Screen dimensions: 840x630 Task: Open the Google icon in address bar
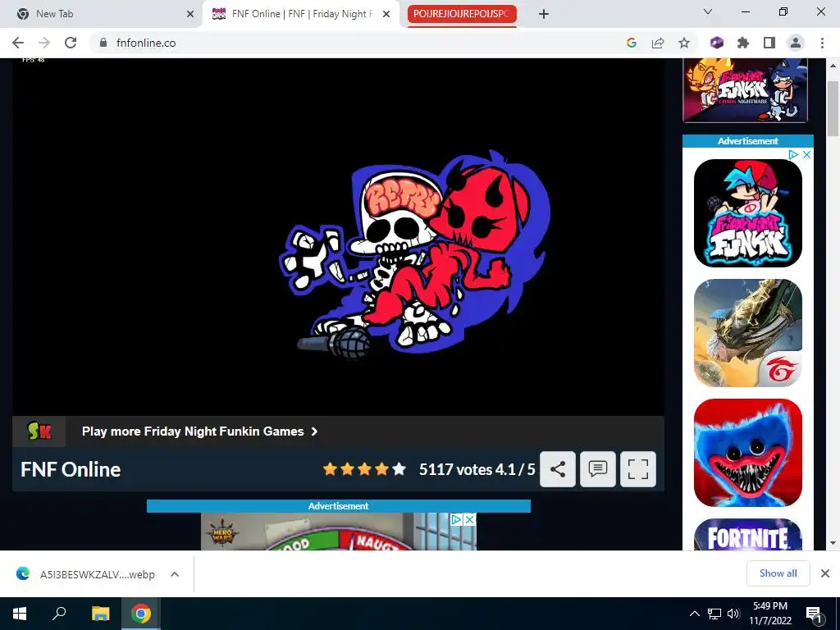(x=632, y=43)
